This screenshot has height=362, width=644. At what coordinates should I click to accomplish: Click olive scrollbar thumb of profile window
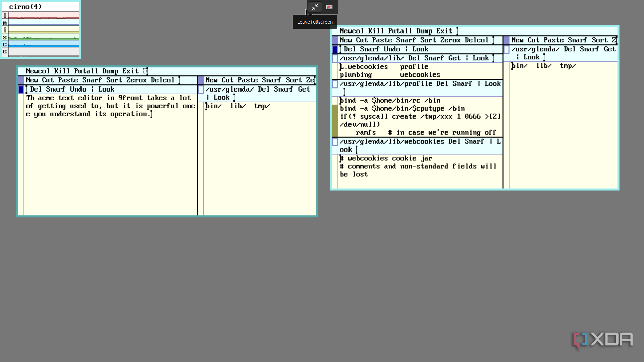tap(335, 120)
